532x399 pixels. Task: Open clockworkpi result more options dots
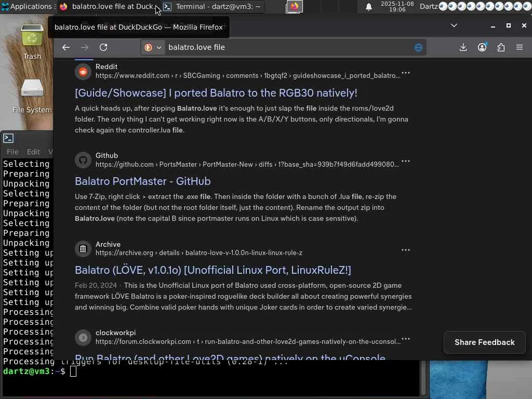click(406, 339)
